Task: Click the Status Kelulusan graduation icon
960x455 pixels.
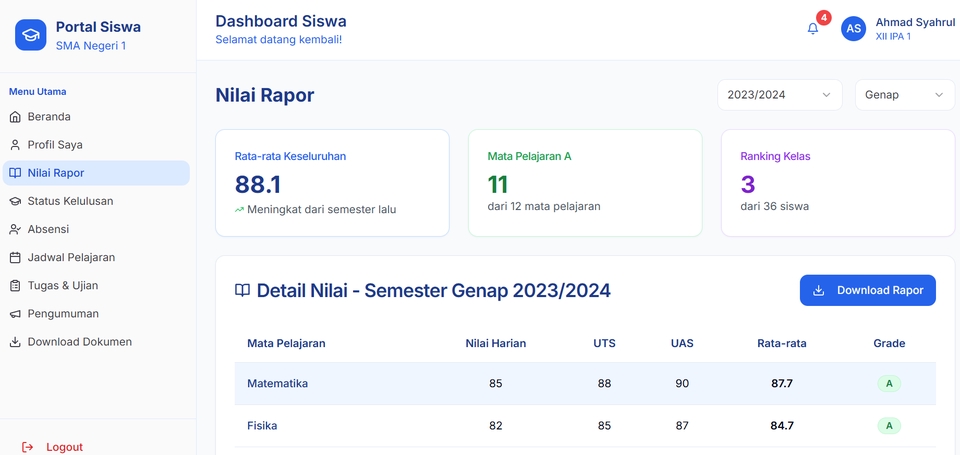Action: point(15,201)
